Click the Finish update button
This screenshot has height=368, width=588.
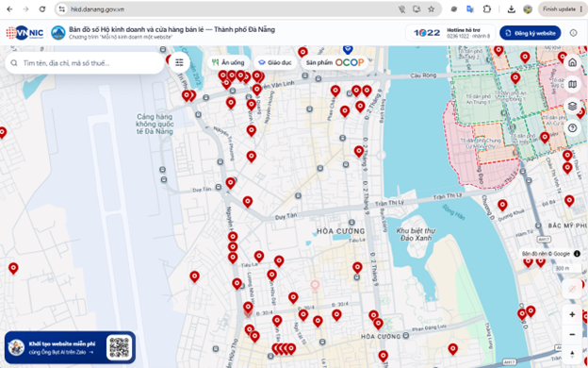point(563,9)
